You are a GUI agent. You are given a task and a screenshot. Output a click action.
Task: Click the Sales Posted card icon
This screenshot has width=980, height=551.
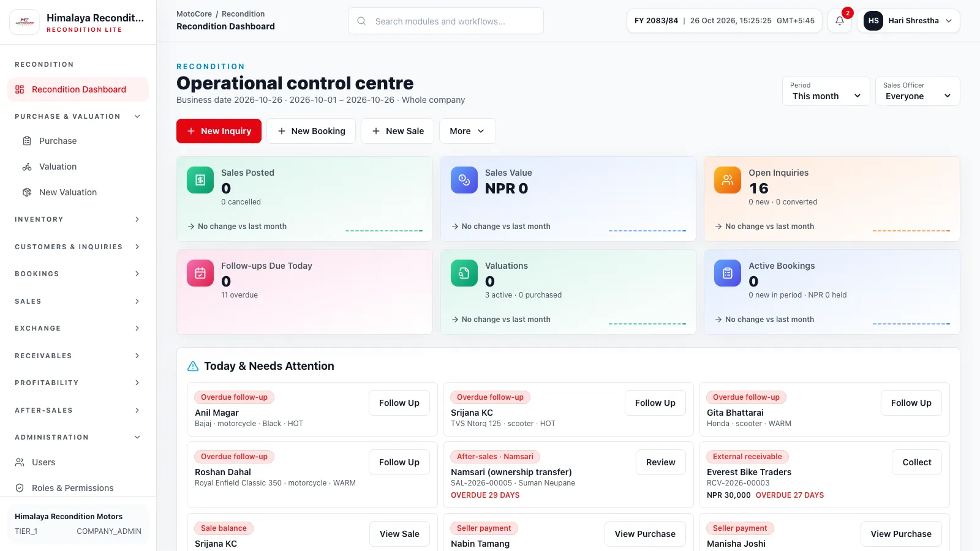[x=200, y=180]
